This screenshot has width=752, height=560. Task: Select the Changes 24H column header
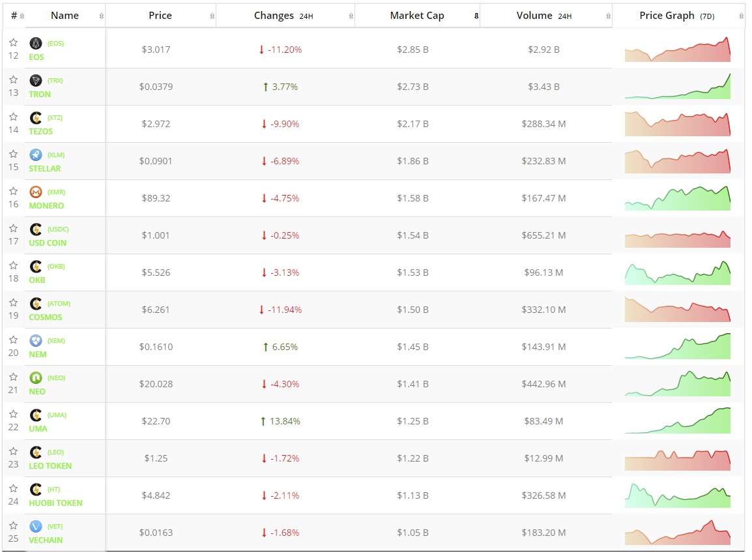click(x=284, y=16)
